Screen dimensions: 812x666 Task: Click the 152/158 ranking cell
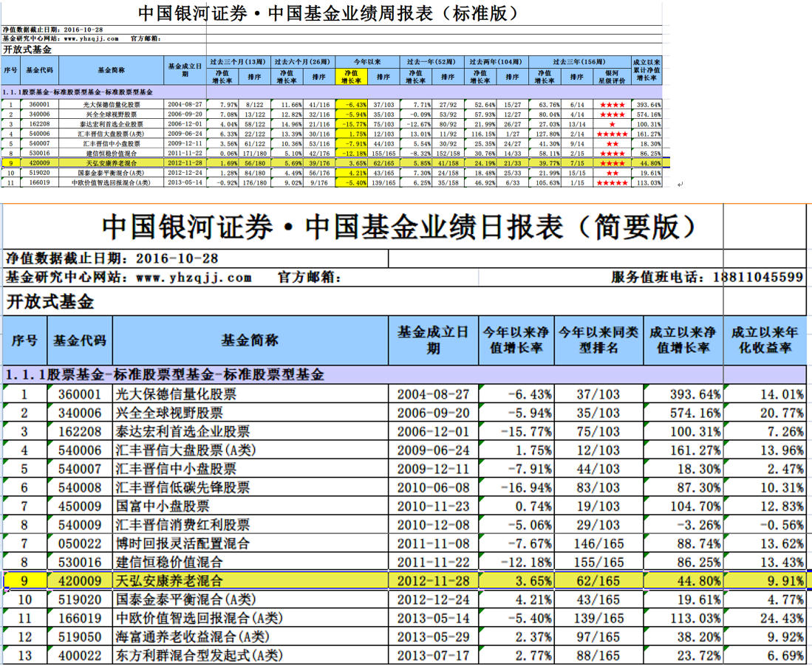(x=448, y=153)
